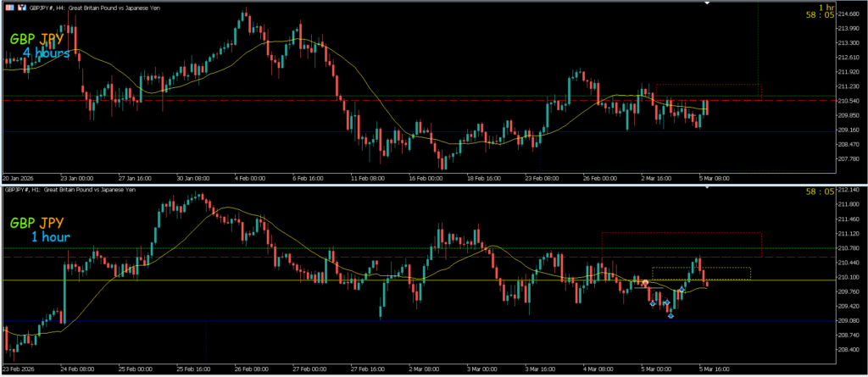The image size is (868, 377).
Task: Click the chart shift triangle atop the H4 chart
Action: coord(706,3)
